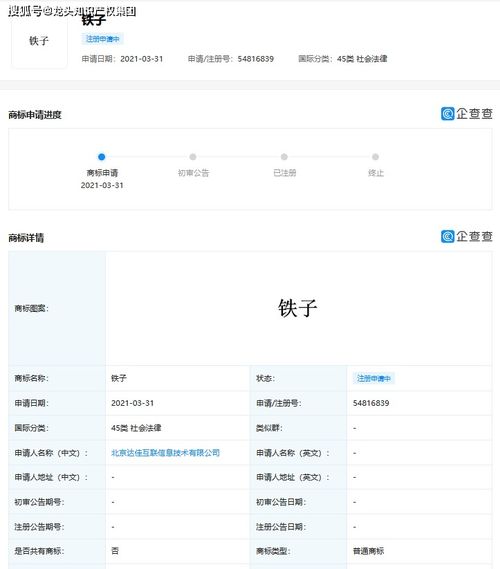Click the 注册申请中 status tag under the title

click(102, 39)
